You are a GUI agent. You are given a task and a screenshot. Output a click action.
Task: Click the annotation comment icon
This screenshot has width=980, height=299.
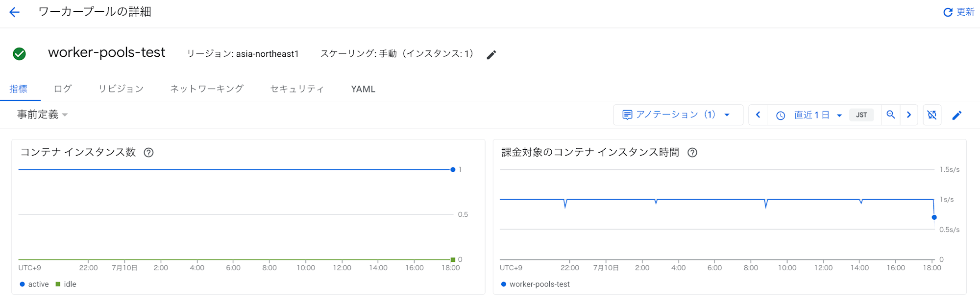click(x=627, y=115)
